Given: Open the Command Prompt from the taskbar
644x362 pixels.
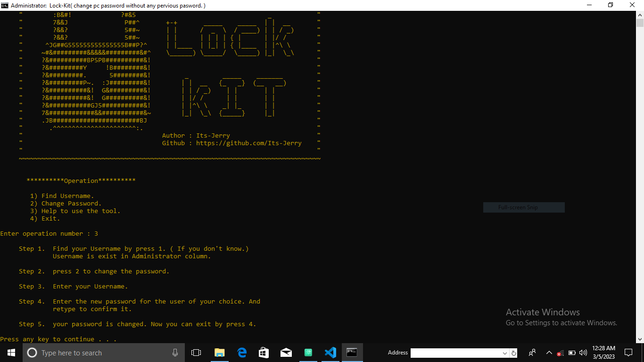Looking at the screenshot, I should [352, 352].
